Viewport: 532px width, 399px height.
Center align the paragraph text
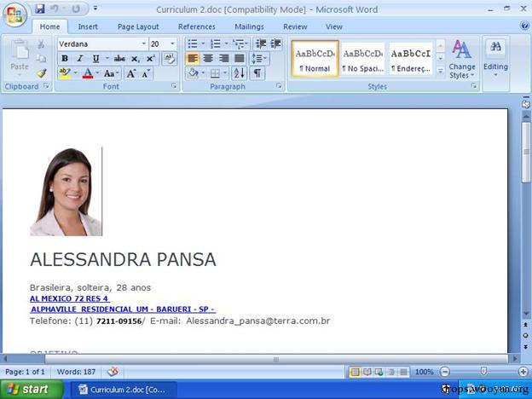point(207,59)
